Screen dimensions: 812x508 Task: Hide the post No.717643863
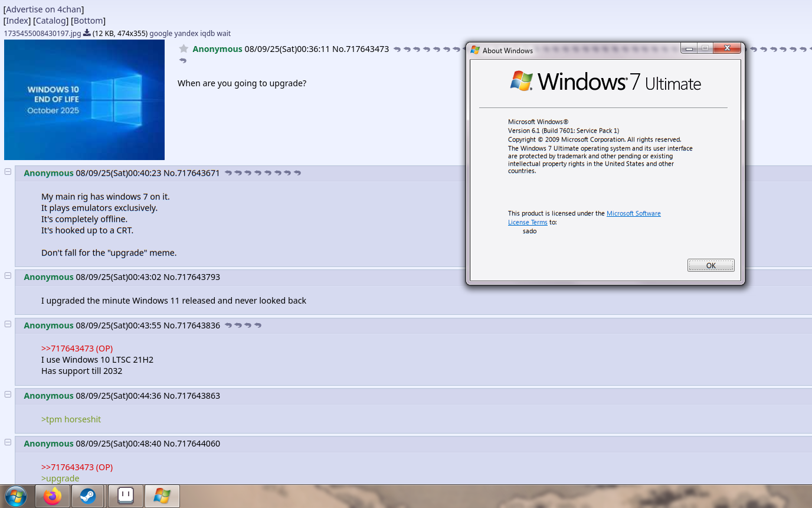[x=8, y=395]
